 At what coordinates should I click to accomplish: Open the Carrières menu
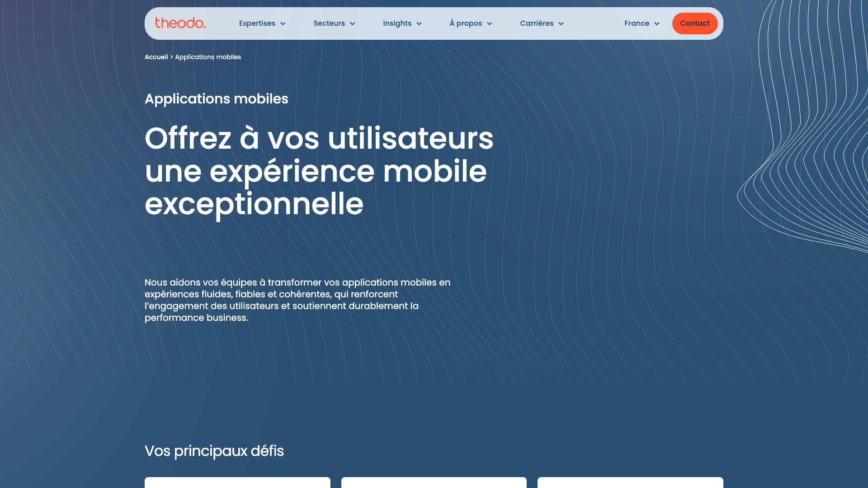pyautogui.click(x=537, y=23)
